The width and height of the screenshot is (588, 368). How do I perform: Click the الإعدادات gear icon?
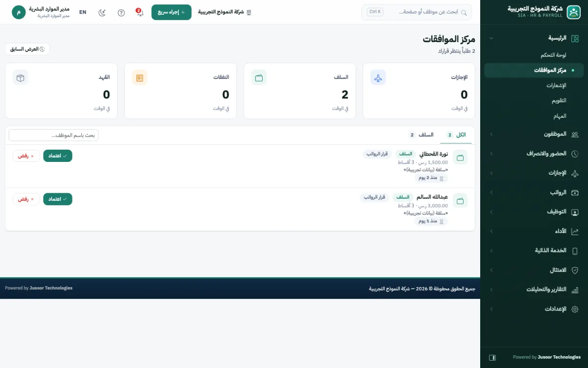tap(575, 309)
